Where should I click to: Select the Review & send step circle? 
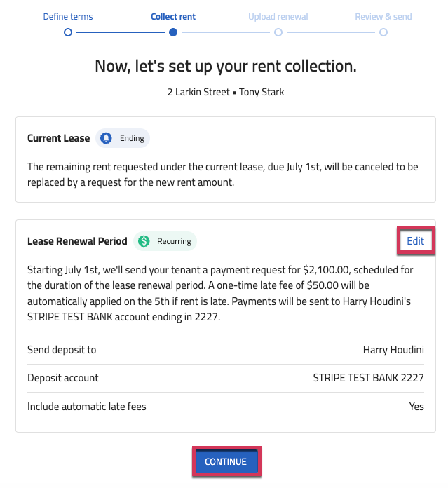point(383,32)
